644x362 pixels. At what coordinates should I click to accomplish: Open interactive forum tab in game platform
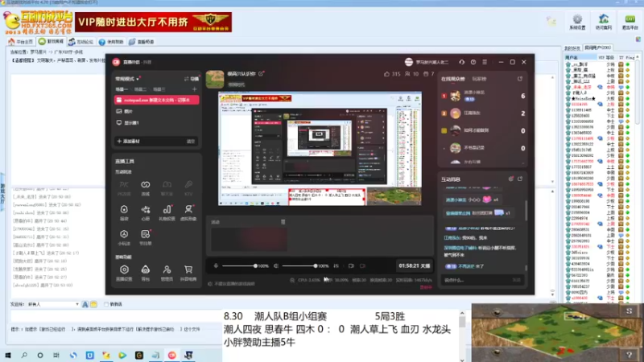click(81, 42)
